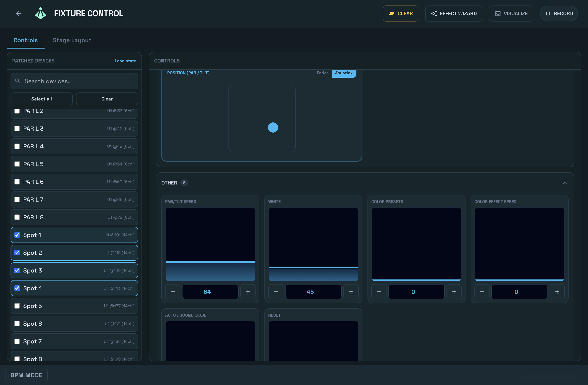Viewport: 588px width, 385px height.
Task: Click the Color Presets value field
Action: click(416, 292)
